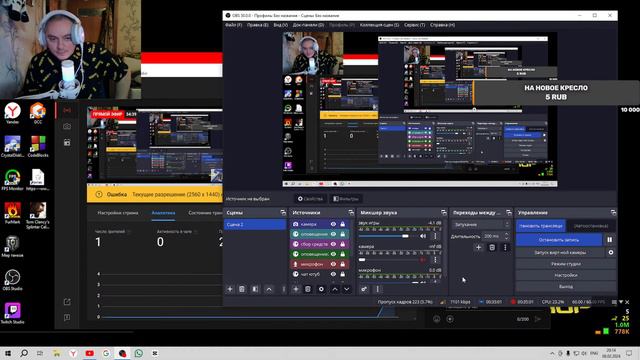Open virtual camera settings gear icon

[x=611, y=252]
